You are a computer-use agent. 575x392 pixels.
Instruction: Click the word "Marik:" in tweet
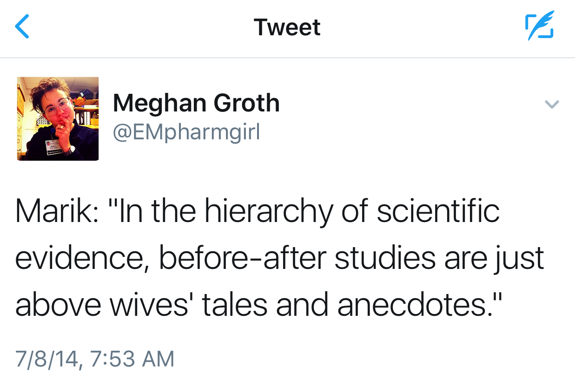[57, 211]
